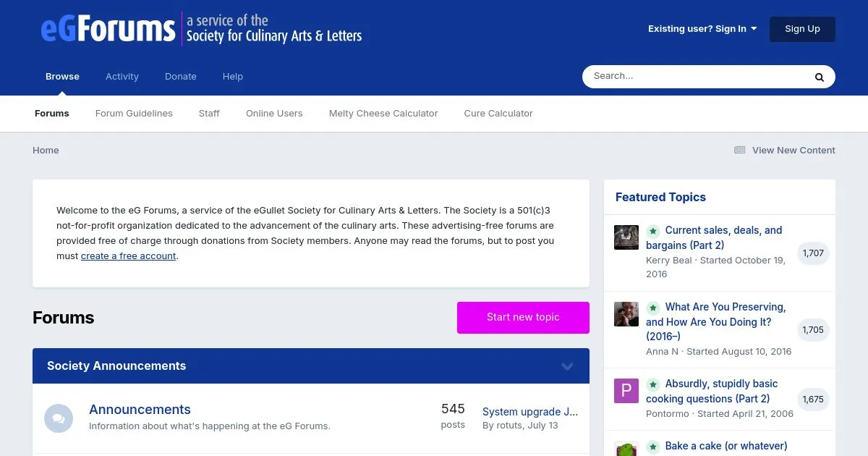Click the Announcements forum speech bubble icon
868x456 pixels.
click(59, 418)
